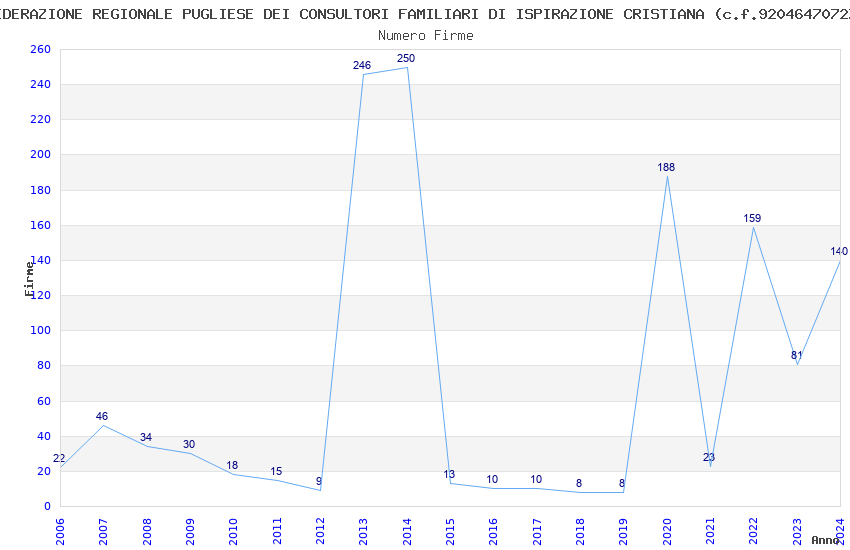
Task: Click the Firme vertical axis title
Action: [x=29, y=279]
